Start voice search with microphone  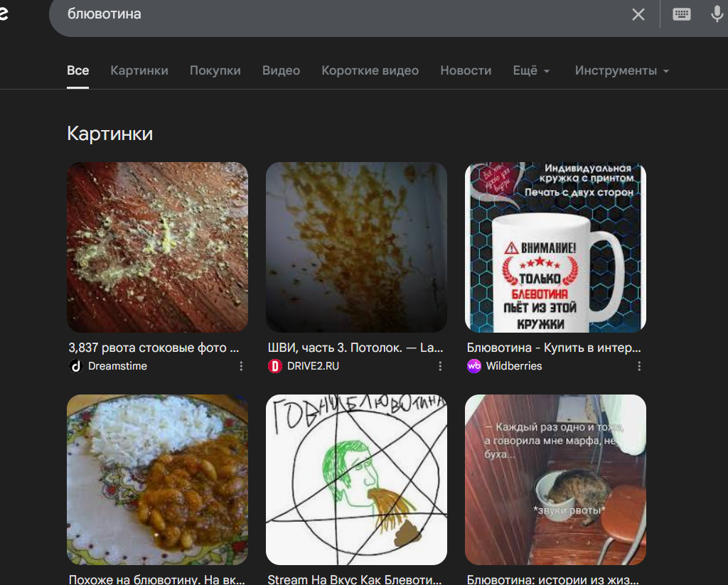point(717,14)
